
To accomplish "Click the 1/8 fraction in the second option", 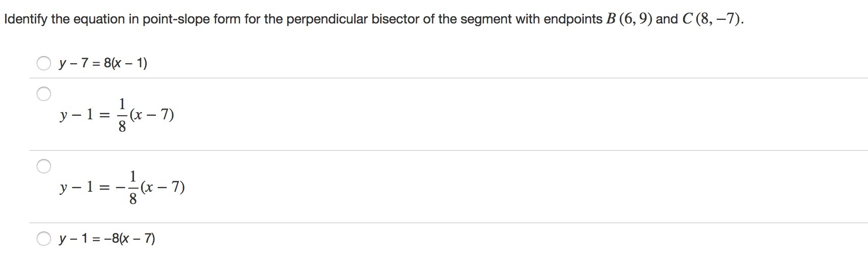I will (122, 116).
